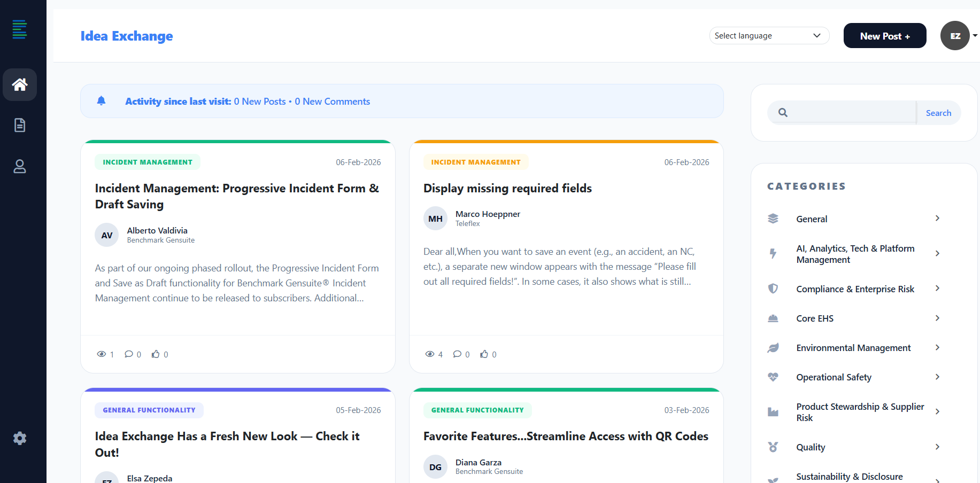Click comment icon on Progressive Incident Form post

pos(129,354)
